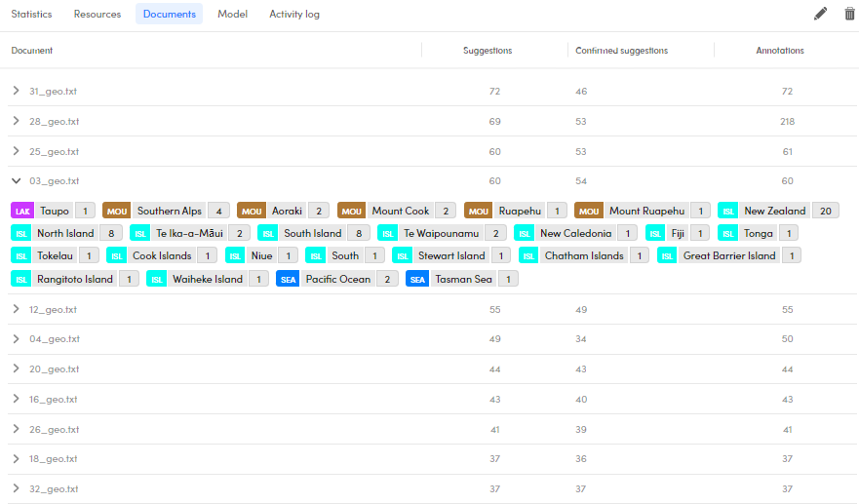Expand the 31_geo.txt document row
The image size is (859, 504).
click(x=16, y=91)
